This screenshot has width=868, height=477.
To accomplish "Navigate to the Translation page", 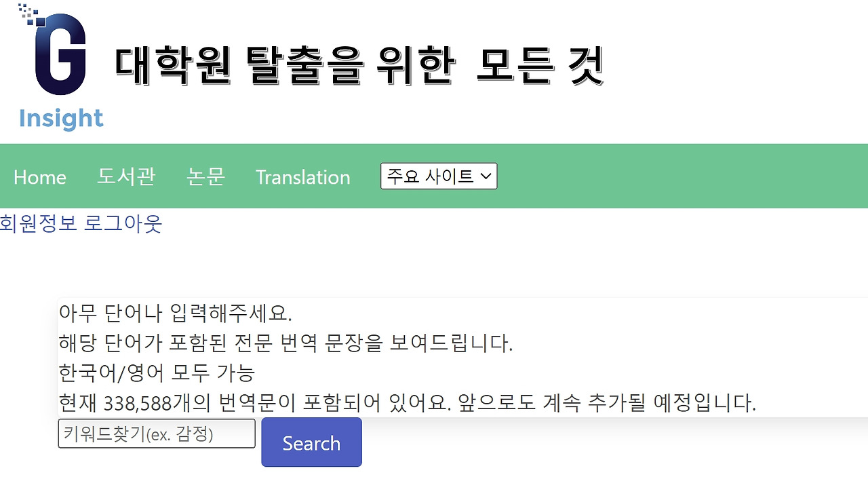I will coord(302,177).
